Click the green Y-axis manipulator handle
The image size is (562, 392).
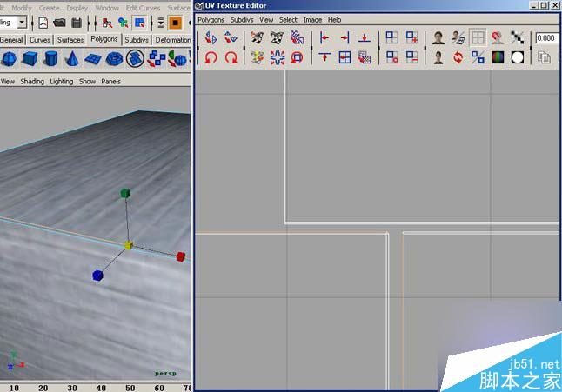click(x=125, y=193)
